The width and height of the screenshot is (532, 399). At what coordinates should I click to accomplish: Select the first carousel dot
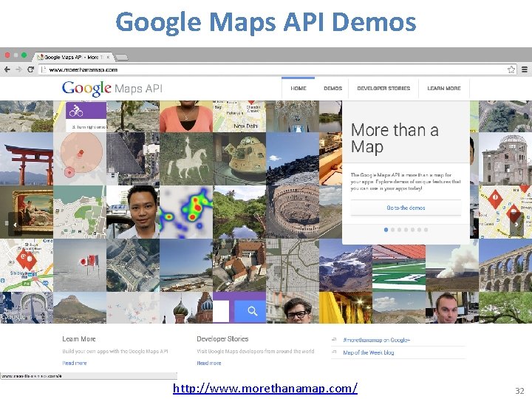[x=386, y=230]
